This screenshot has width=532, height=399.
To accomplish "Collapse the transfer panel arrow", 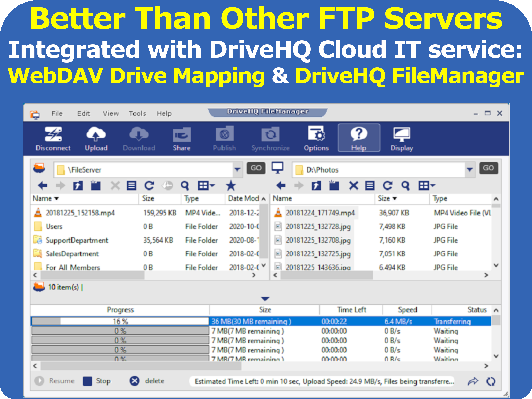I will (265, 299).
